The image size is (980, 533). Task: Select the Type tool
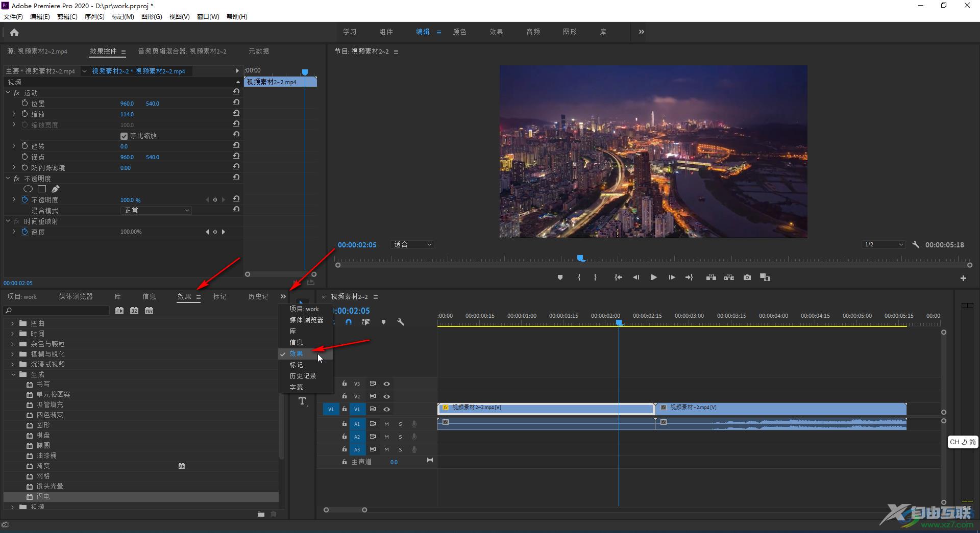tap(303, 401)
